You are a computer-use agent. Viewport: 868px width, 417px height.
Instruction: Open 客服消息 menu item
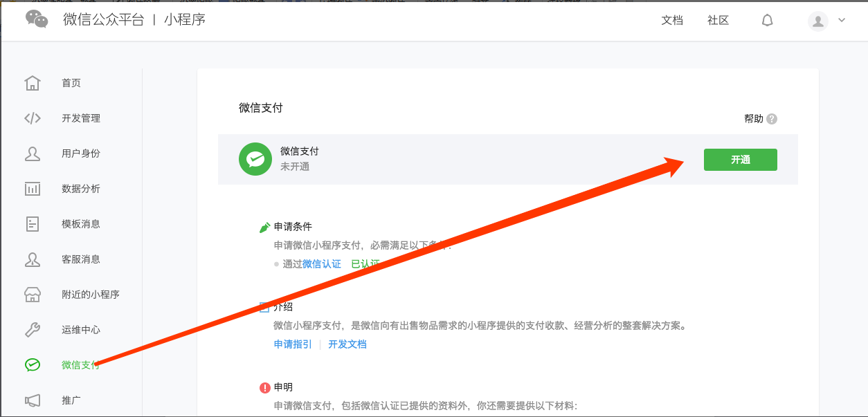tap(81, 259)
